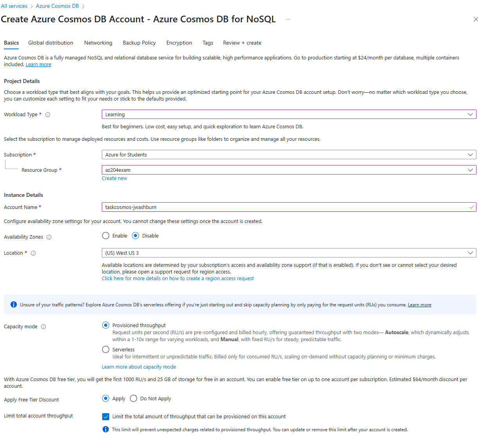Show Capacity mode info icon
478x448 pixels.
pos(43,327)
